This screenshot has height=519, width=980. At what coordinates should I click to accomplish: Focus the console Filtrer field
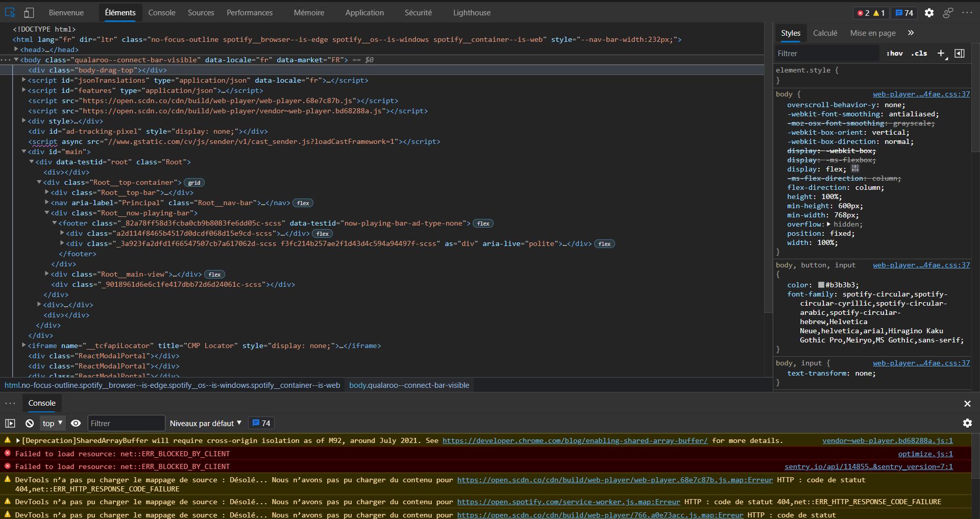tap(126, 423)
